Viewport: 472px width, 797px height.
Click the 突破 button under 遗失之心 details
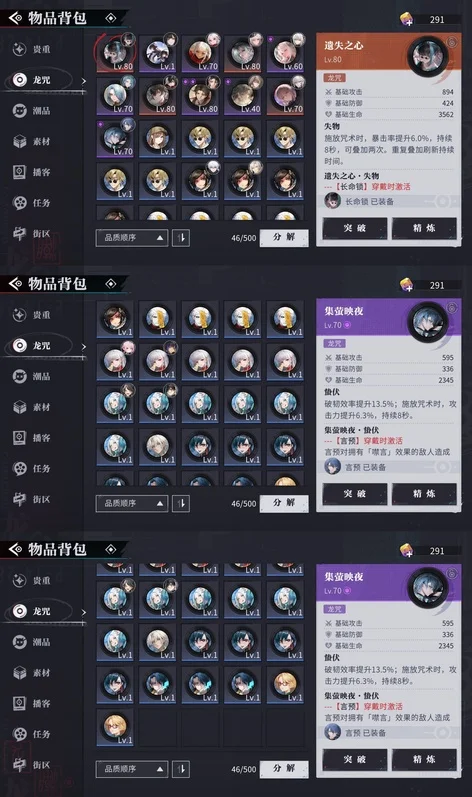click(355, 228)
